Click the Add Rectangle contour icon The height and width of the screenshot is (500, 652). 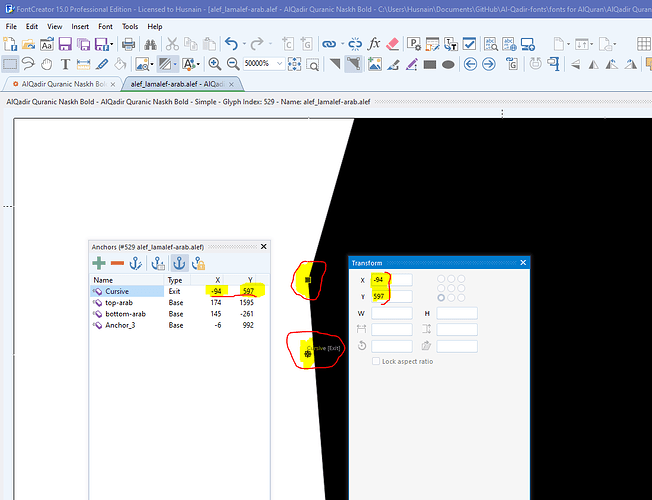[430, 64]
